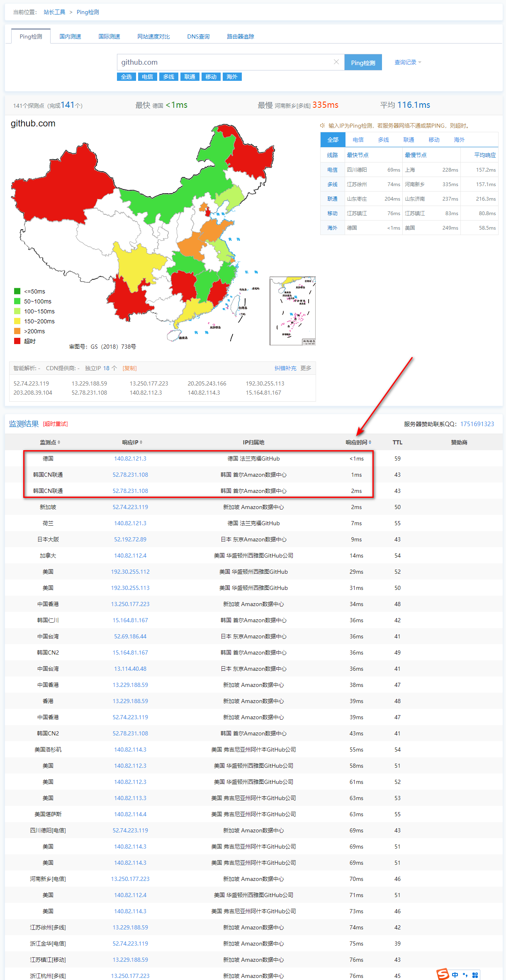Click the 美国洛杉矶 monitoring point
Screen dimensions: 506x980
pyautogui.click(x=48, y=750)
